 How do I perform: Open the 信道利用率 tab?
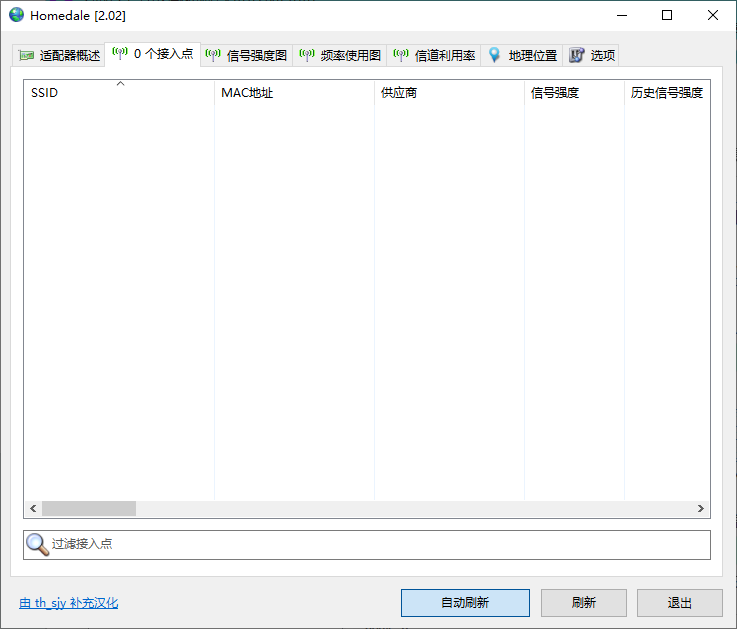[434, 55]
